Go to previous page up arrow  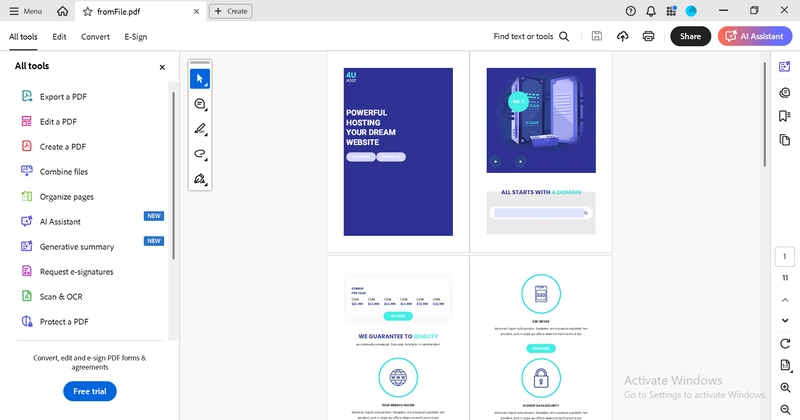point(785,300)
